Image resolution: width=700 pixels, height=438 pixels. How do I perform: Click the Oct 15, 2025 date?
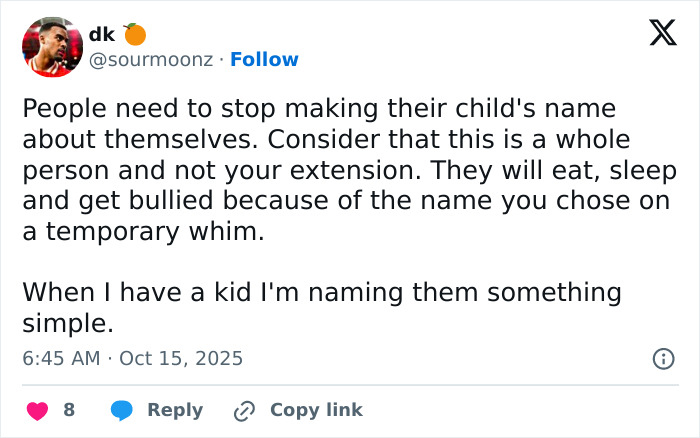181,358
